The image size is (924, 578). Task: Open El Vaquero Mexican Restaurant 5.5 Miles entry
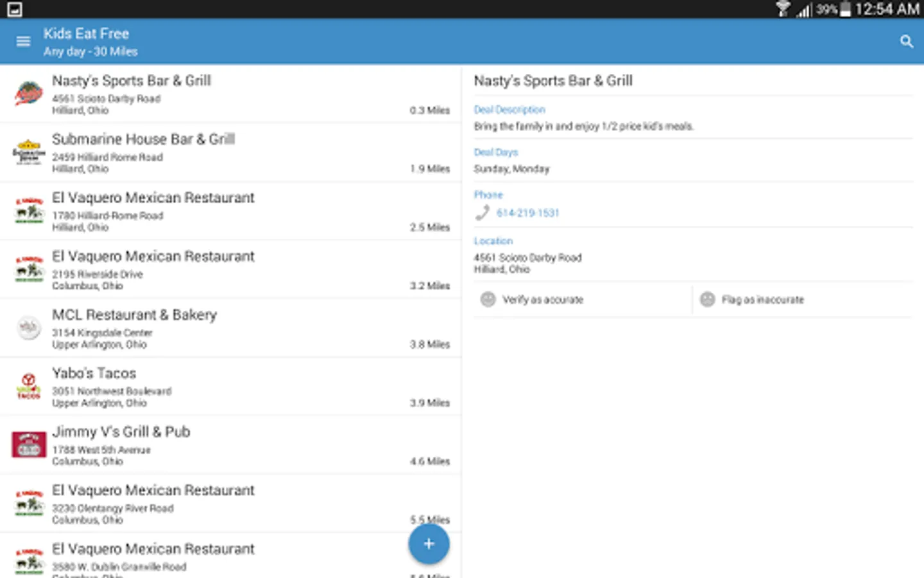pyautogui.click(x=230, y=504)
